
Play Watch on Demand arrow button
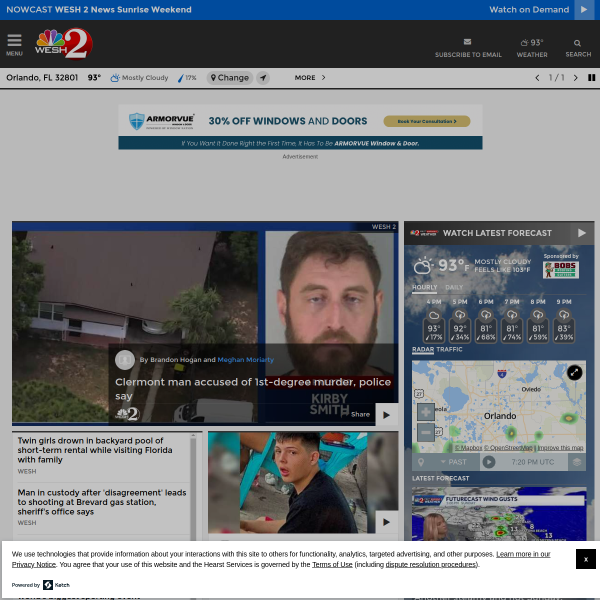point(584,10)
